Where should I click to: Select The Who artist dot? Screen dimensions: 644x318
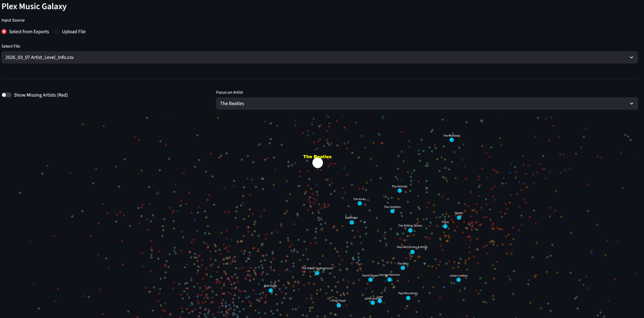(403, 268)
